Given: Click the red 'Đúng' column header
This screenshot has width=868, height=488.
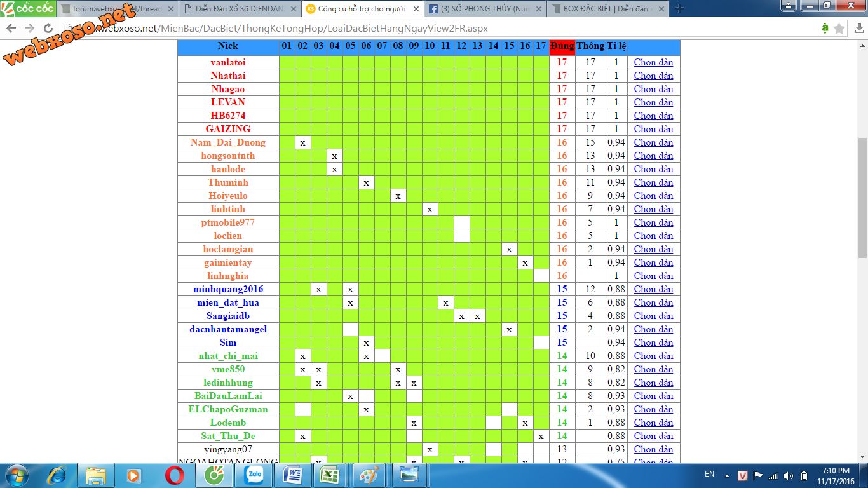Looking at the screenshot, I should click(x=562, y=46).
